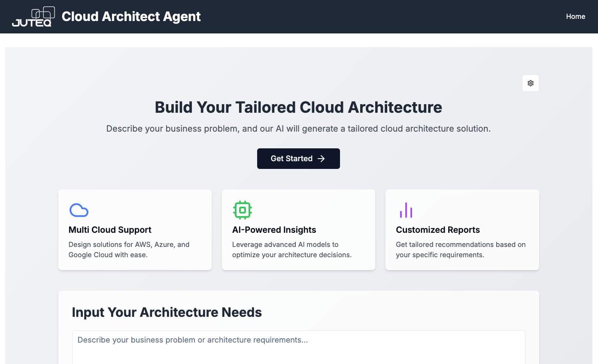Click the Input Your Architecture Needs heading
This screenshot has width=598, height=364.
click(x=167, y=312)
